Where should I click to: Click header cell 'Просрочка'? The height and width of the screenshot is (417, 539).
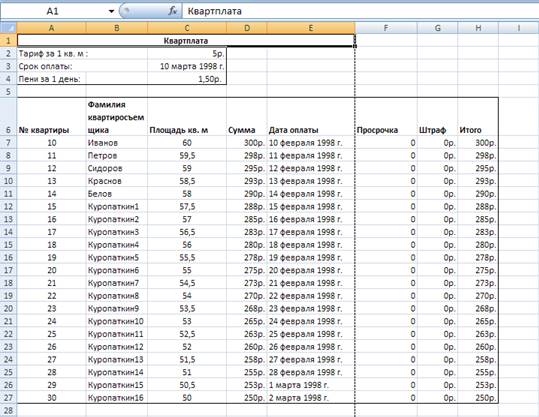tap(386, 117)
